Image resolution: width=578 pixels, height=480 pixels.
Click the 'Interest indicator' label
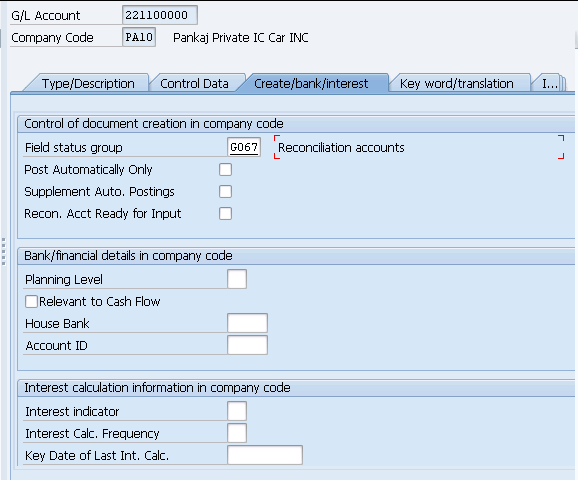[72, 411]
